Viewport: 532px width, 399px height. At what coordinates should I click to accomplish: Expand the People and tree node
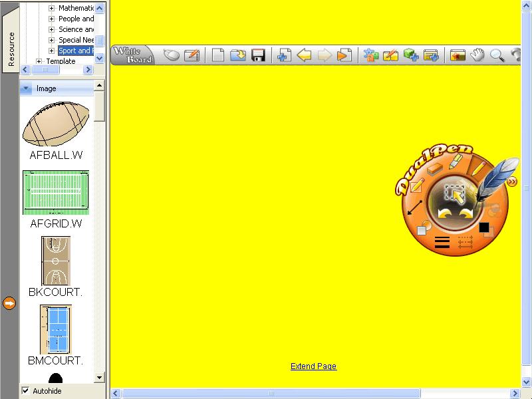click(x=52, y=19)
